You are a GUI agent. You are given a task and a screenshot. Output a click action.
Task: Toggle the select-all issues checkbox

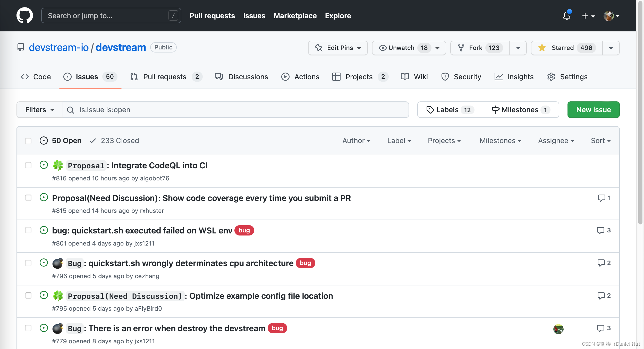28,140
